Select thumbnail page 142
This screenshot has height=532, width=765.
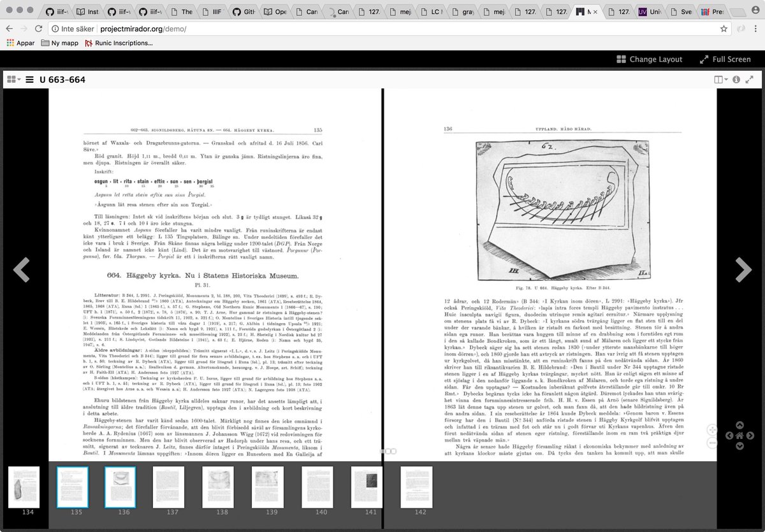click(416, 487)
